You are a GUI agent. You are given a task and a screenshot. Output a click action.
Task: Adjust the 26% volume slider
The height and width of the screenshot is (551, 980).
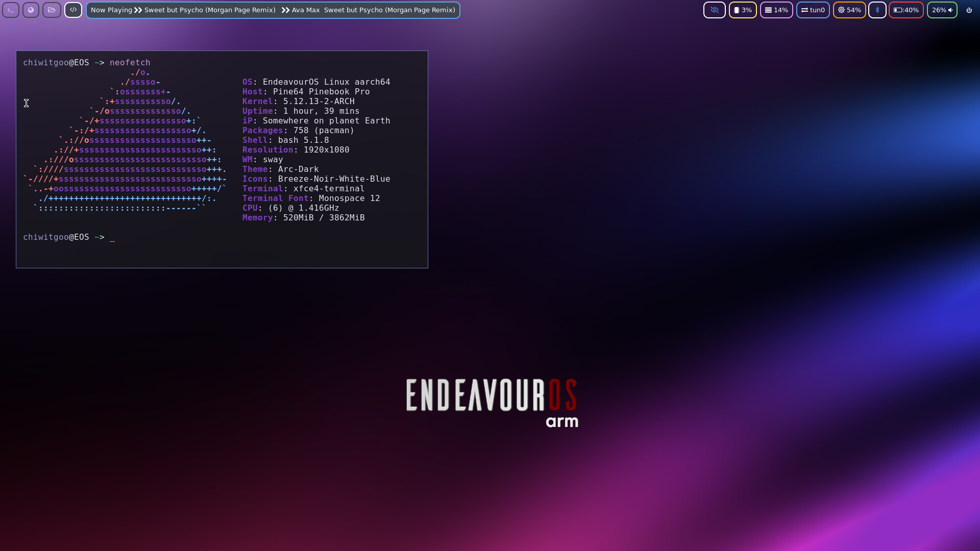click(942, 9)
